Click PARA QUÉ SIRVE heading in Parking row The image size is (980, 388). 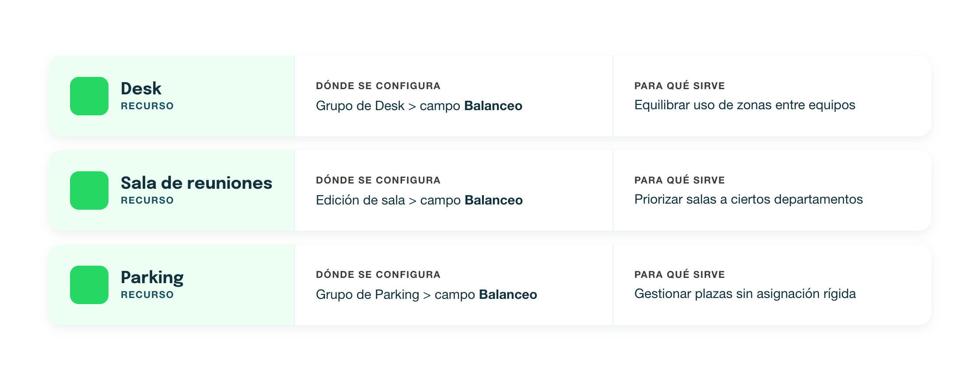[679, 274]
